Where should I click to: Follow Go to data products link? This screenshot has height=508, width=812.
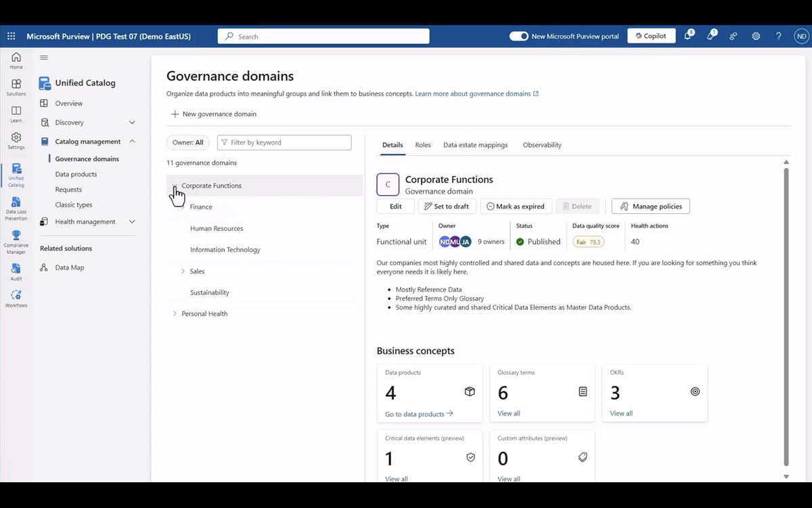(x=419, y=414)
